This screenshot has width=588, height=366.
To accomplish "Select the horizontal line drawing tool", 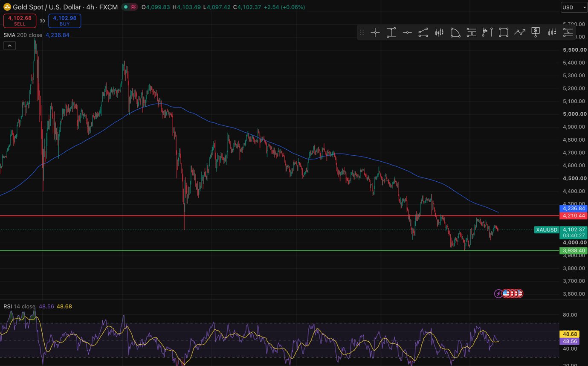I will tap(407, 32).
